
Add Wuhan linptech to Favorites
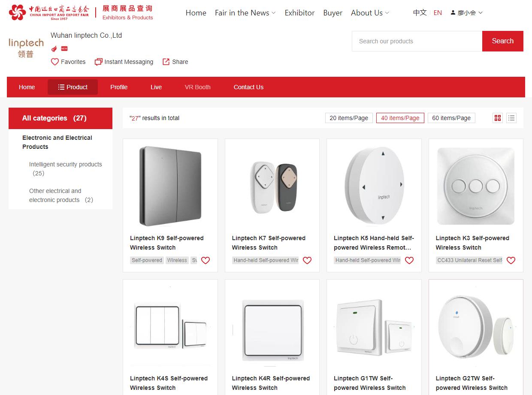point(68,62)
